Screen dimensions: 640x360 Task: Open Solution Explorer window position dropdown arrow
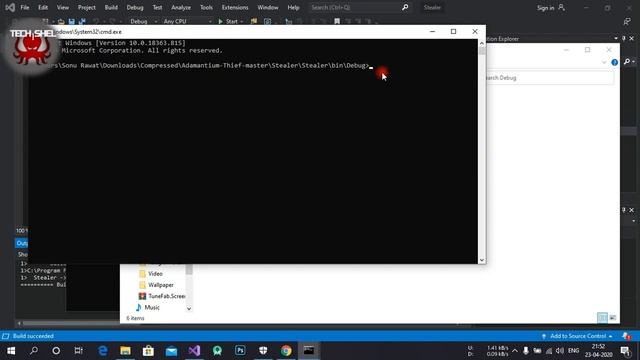point(616,38)
